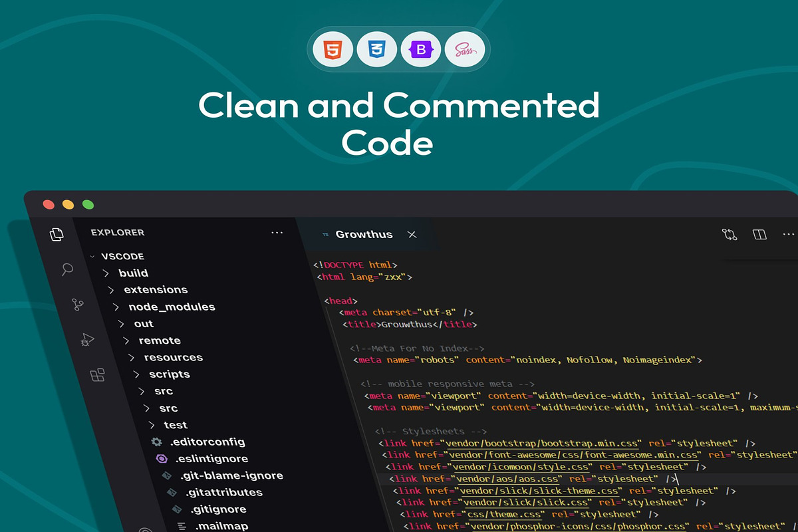Click the vendor/aos/aos.css href

tap(509, 479)
